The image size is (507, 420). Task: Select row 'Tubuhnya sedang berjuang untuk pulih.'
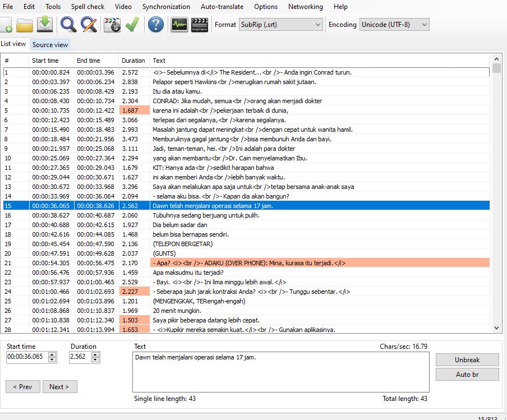[x=246, y=215]
